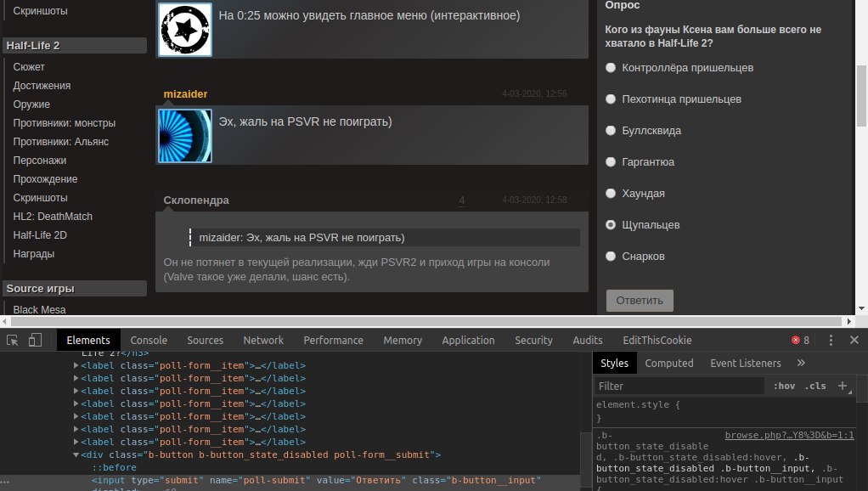Image resolution: width=868 pixels, height=491 pixels.
Task: Select the radio option Контроллёра пришельцев
Action: point(611,67)
